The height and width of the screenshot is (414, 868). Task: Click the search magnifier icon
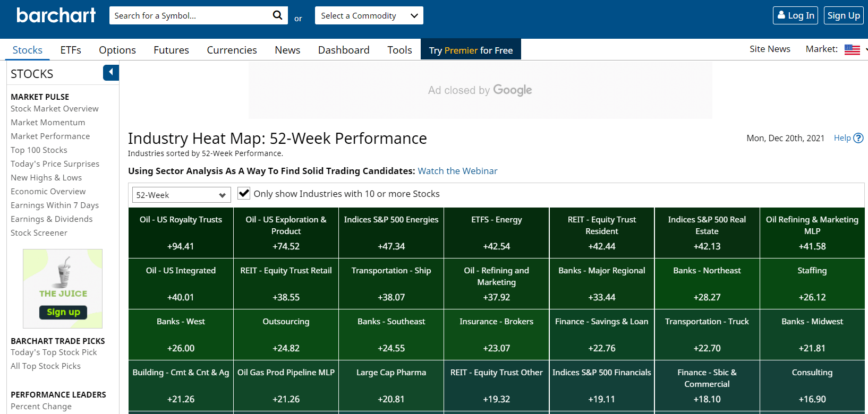click(x=277, y=15)
